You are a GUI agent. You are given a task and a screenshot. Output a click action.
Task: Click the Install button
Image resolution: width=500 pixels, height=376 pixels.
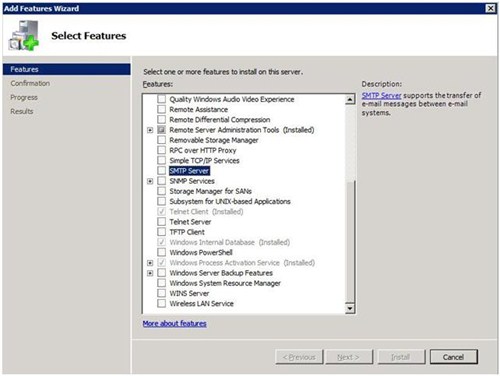click(401, 357)
